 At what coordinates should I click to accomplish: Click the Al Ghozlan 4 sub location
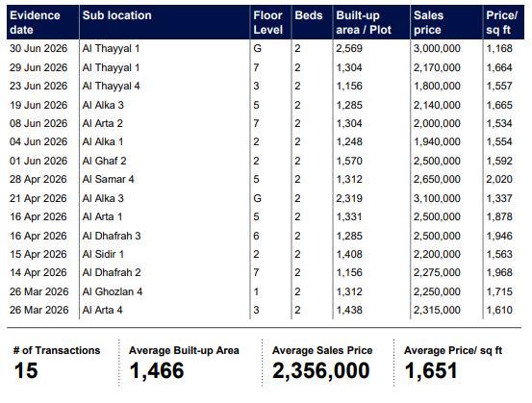point(113,291)
